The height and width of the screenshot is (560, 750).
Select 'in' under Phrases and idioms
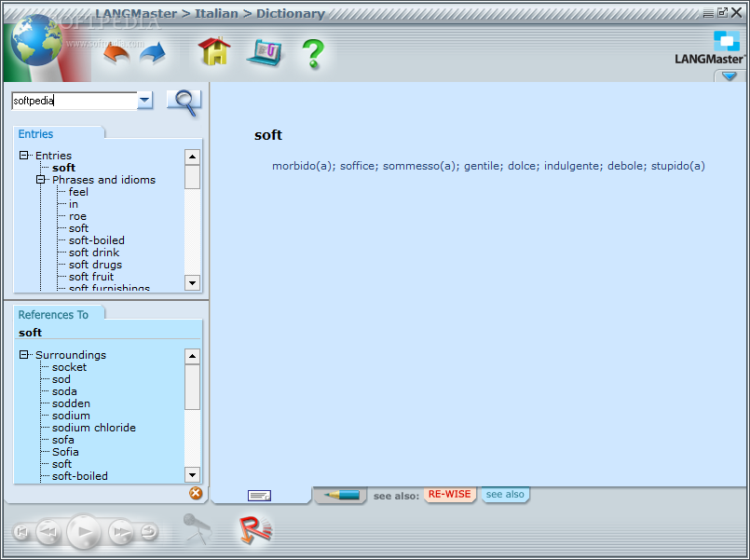[74, 204]
